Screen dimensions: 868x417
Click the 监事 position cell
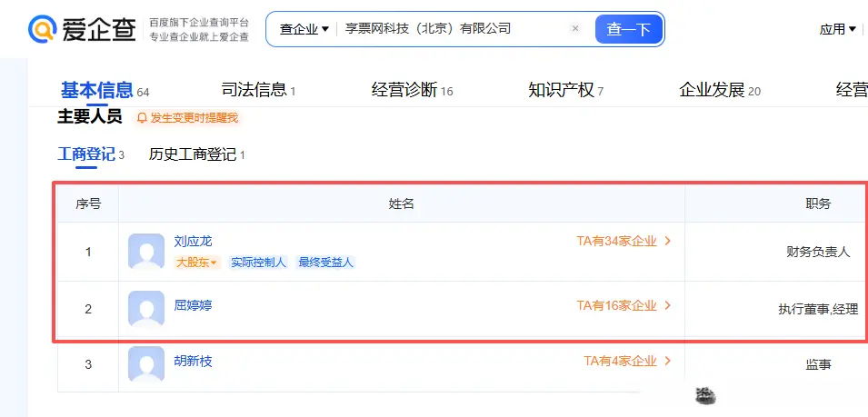point(818,365)
